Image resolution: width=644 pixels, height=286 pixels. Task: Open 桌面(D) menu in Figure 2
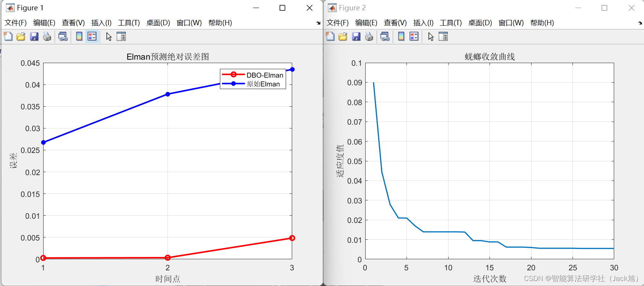(x=480, y=23)
